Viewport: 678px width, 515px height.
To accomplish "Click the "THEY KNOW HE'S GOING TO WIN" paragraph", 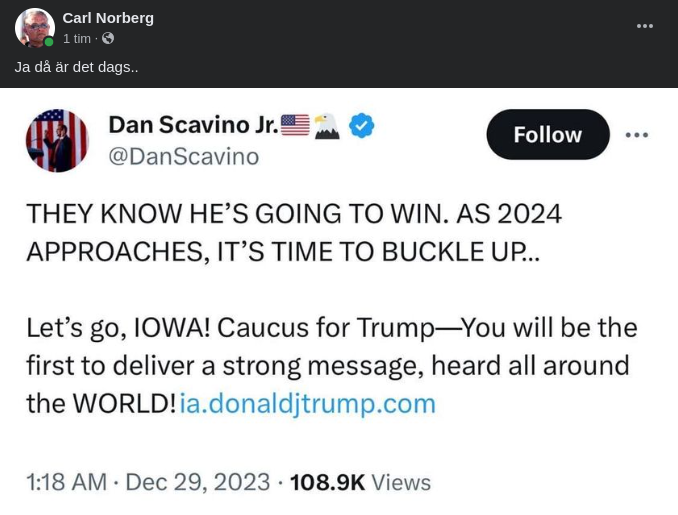I will [293, 232].
